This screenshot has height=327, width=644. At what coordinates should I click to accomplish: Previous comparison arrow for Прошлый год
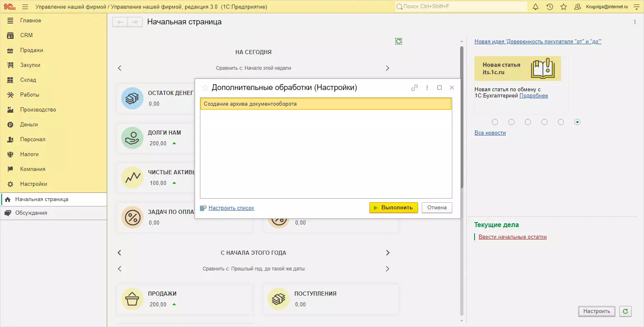click(x=120, y=269)
